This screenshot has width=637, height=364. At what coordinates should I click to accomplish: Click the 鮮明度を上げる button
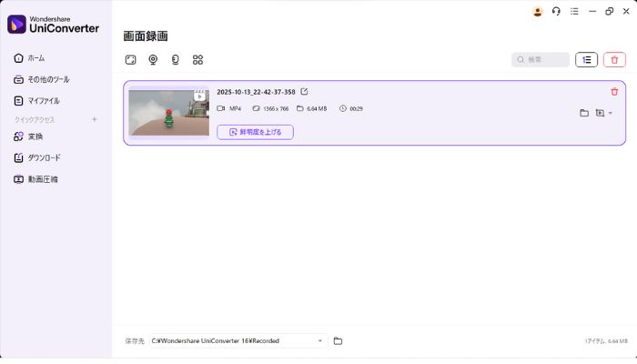pyautogui.click(x=255, y=132)
